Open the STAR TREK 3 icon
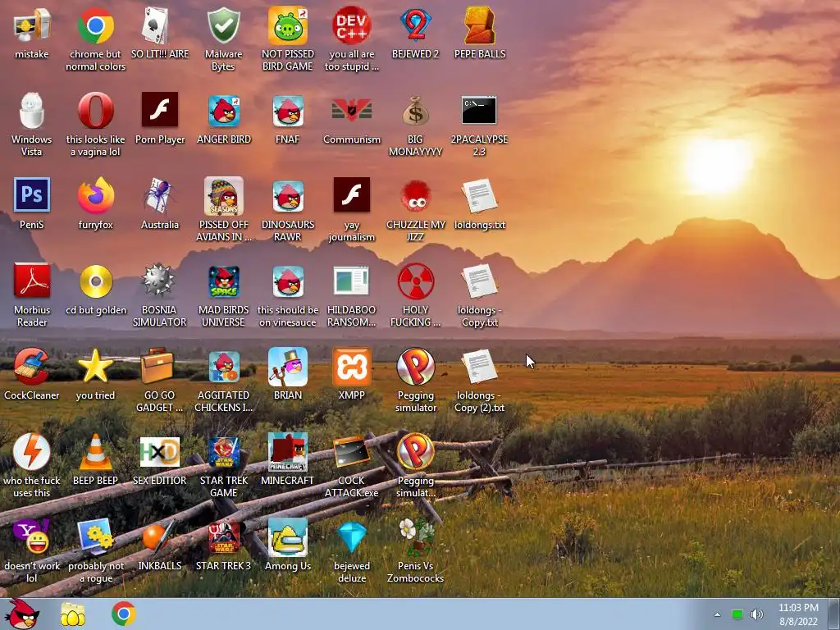The height and width of the screenshot is (630, 840). coord(223,536)
